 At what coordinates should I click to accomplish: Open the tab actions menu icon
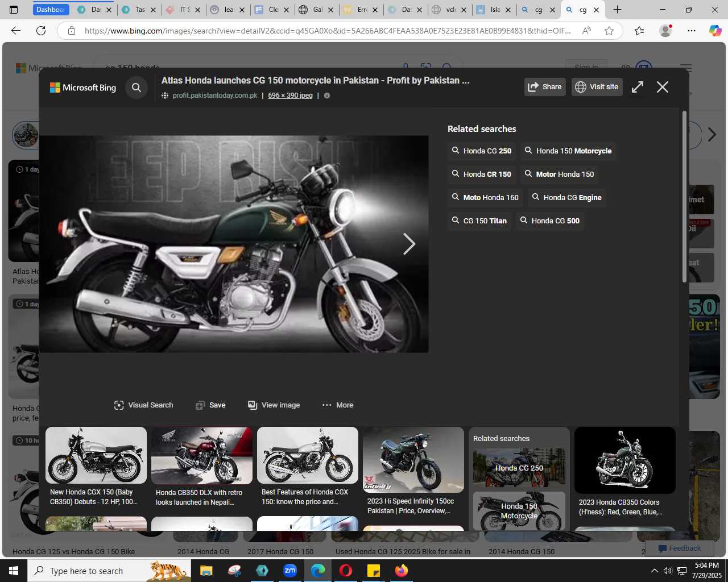click(x=14, y=10)
